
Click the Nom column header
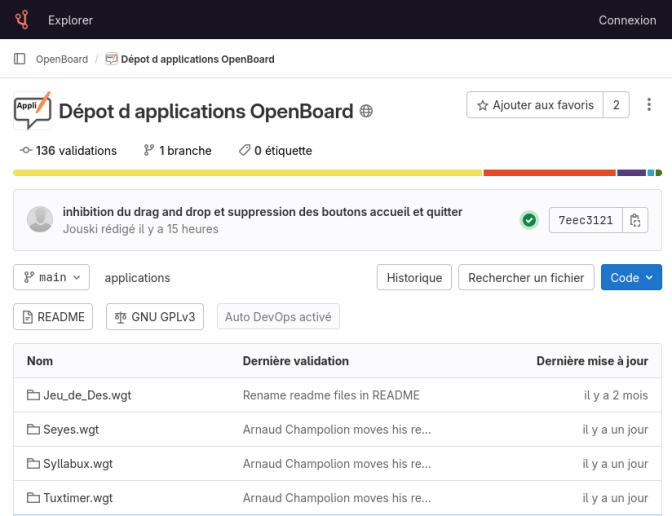(40, 361)
